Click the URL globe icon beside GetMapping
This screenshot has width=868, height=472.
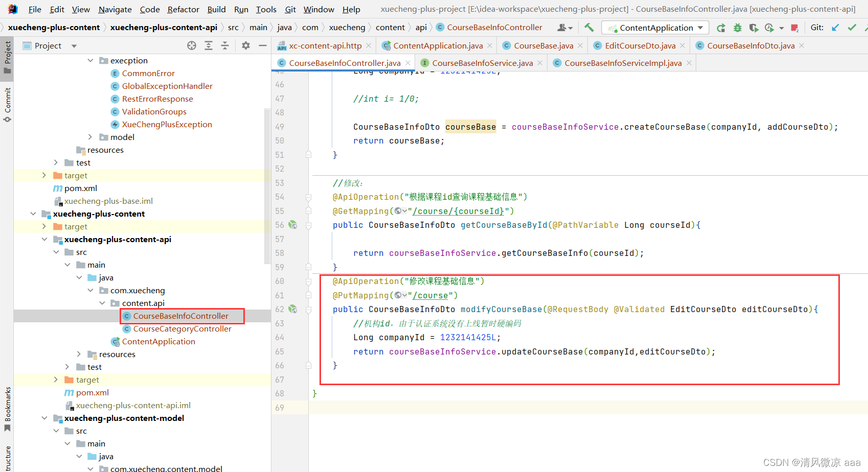tap(401, 211)
